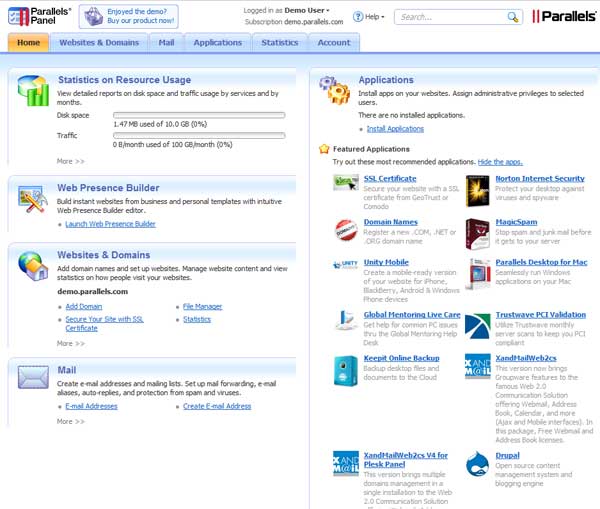
Task: Expand More under Statistics on Resource Usage
Action: click(71, 160)
